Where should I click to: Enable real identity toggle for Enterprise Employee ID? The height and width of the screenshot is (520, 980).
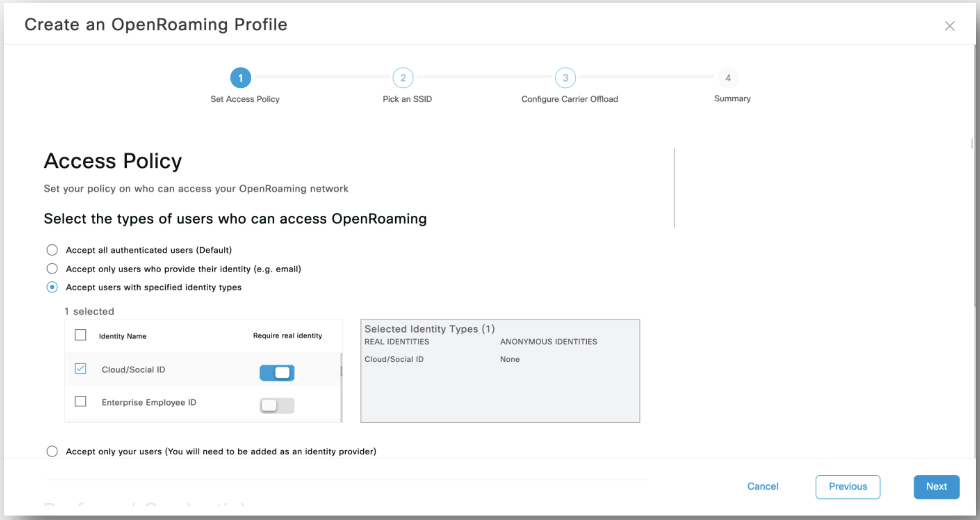click(277, 406)
